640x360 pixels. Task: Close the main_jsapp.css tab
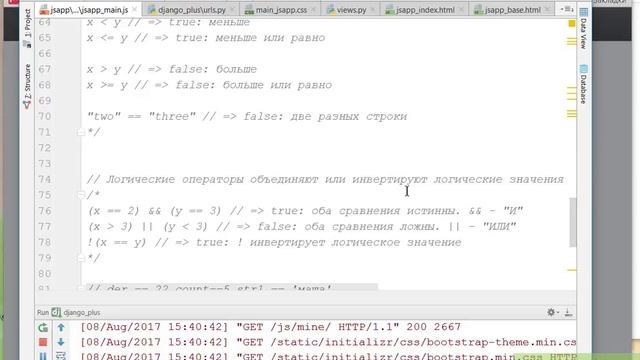[313, 9]
